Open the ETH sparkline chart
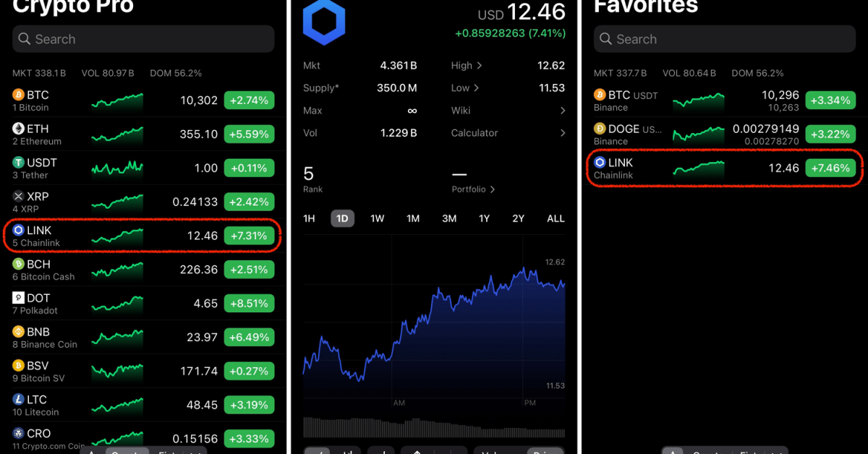 click(117, 134)
